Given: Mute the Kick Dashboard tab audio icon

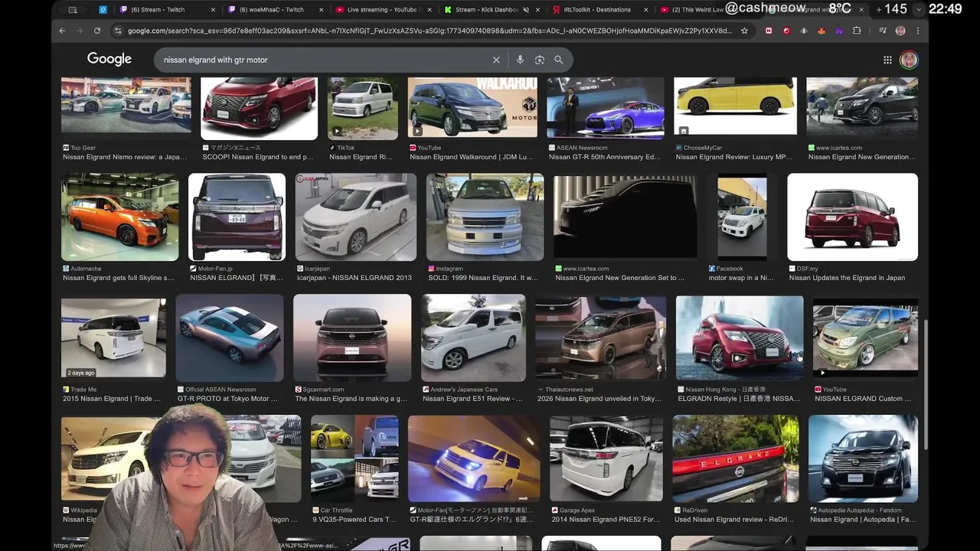Looking at the screenshot, I should pyautogui.click(x=526, y=10).
